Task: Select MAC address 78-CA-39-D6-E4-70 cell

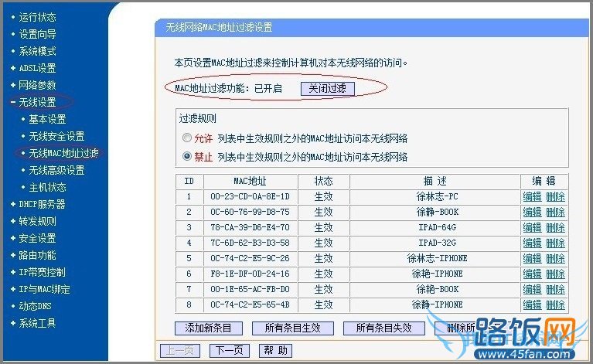Action: [x=250, y=227]
